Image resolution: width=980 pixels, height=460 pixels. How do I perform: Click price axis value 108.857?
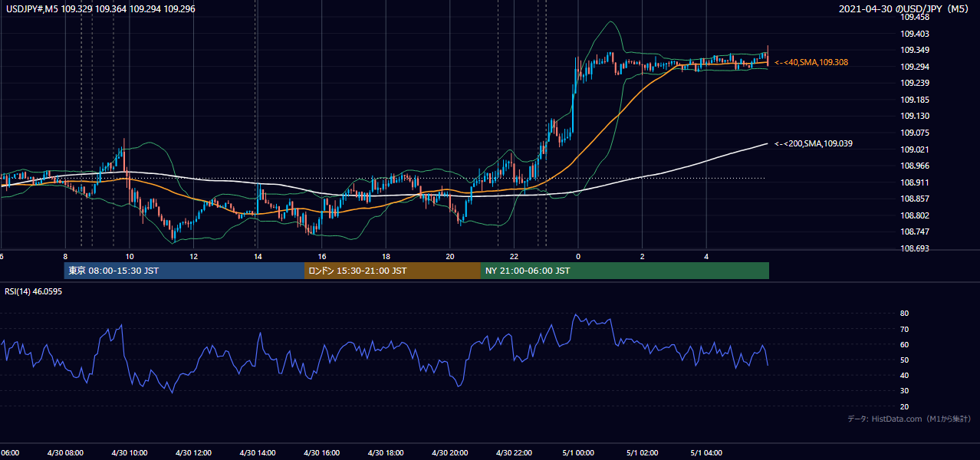pos(914,199)
